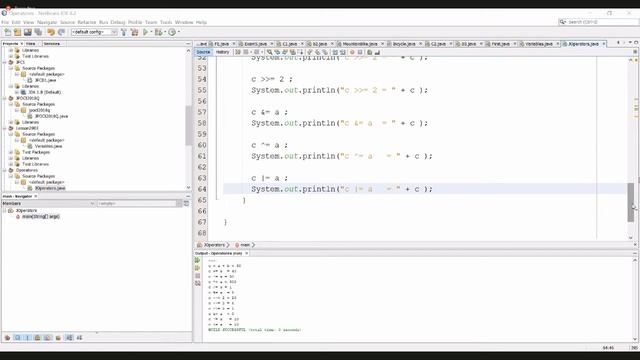Select main(String[] args) in Navigator
This screenshot has height=360, width=640.
coord(40,217)
